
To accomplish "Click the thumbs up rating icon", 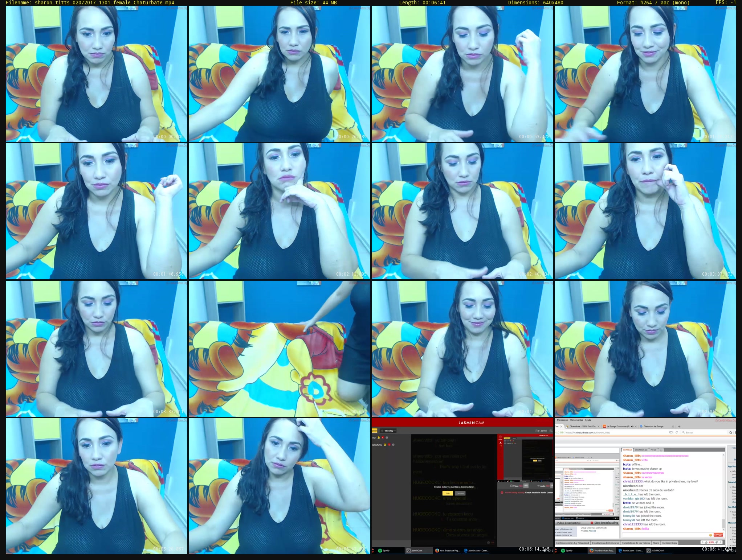I will pos(706,543).
